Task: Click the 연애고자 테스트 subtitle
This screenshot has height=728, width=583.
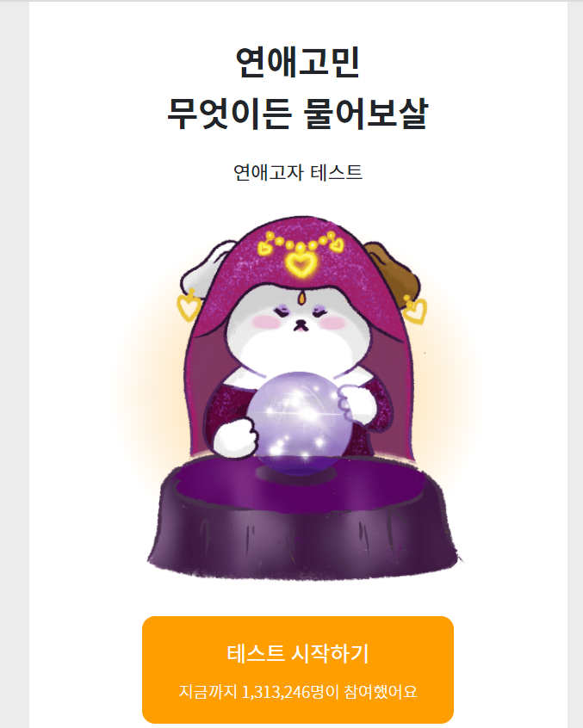Action: click(298, 172)
